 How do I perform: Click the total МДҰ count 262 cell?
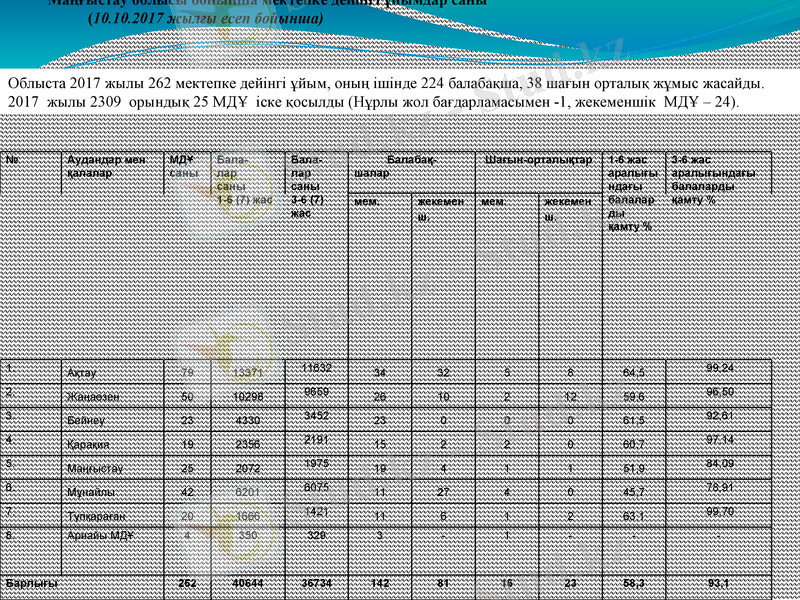click(x=186, y=582)
